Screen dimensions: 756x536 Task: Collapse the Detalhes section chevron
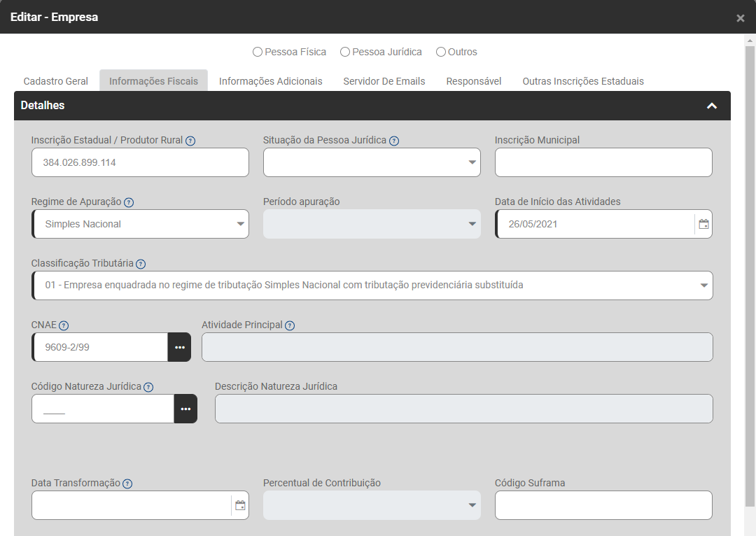click(712, 106)
